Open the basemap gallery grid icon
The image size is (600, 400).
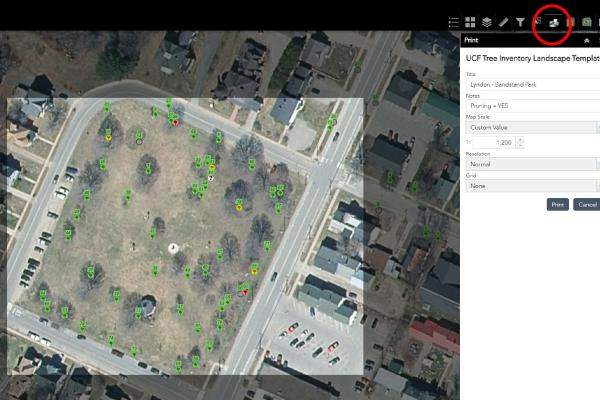coord(470,21)
